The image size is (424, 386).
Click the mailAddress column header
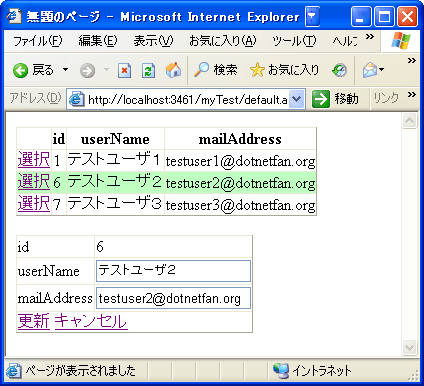pyautogui.click(x=240, y=139)
